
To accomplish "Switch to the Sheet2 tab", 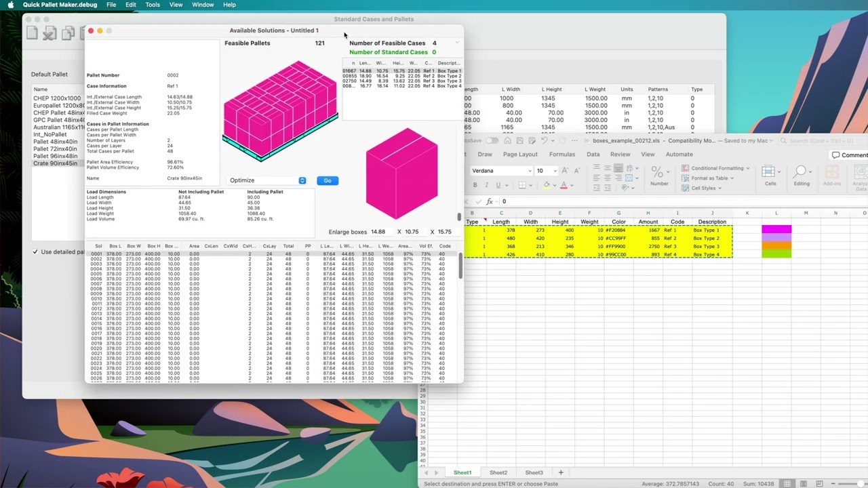I will point(498,472).
